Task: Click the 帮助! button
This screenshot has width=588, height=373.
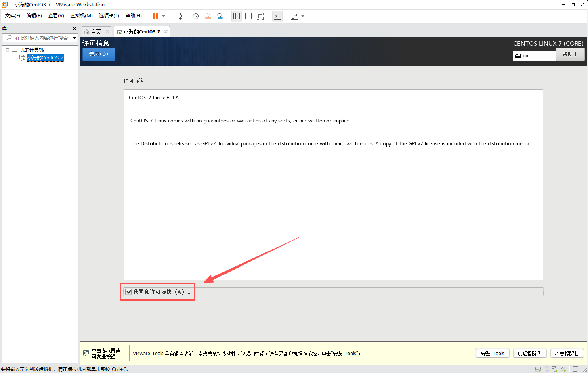Action: [x=570, y=54]
